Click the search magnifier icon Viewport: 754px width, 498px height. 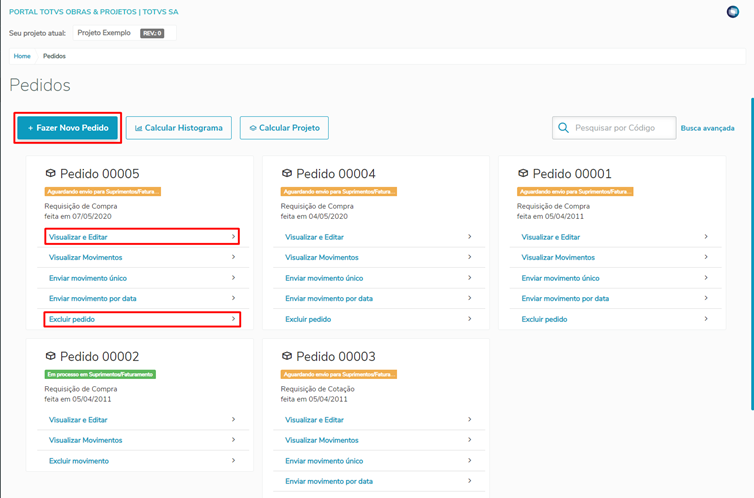click(564, 128)
